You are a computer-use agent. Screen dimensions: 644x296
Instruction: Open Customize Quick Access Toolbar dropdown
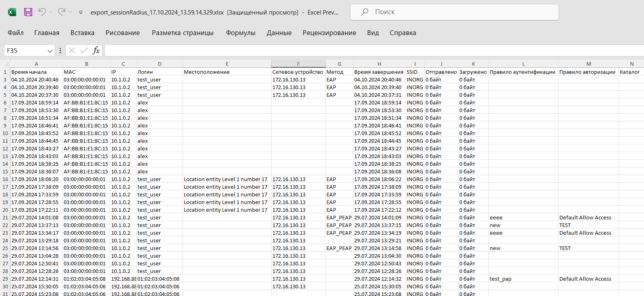[x=81, y=13]
